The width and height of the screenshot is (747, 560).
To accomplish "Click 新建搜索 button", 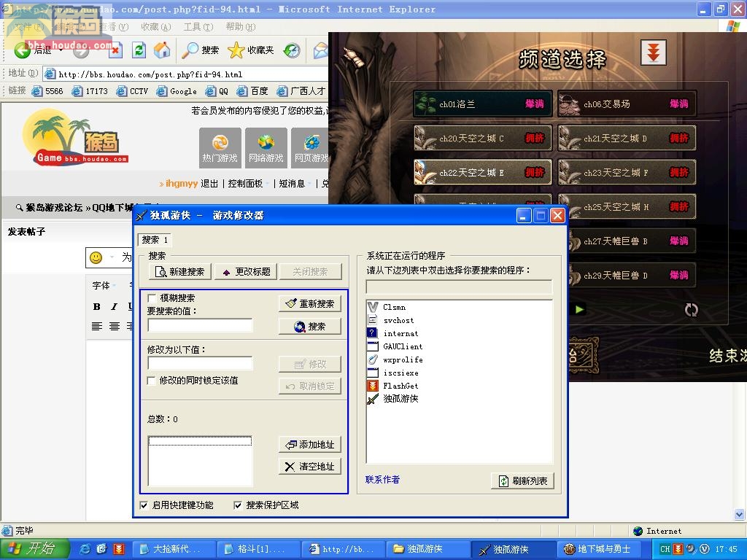I will point(180,271).
